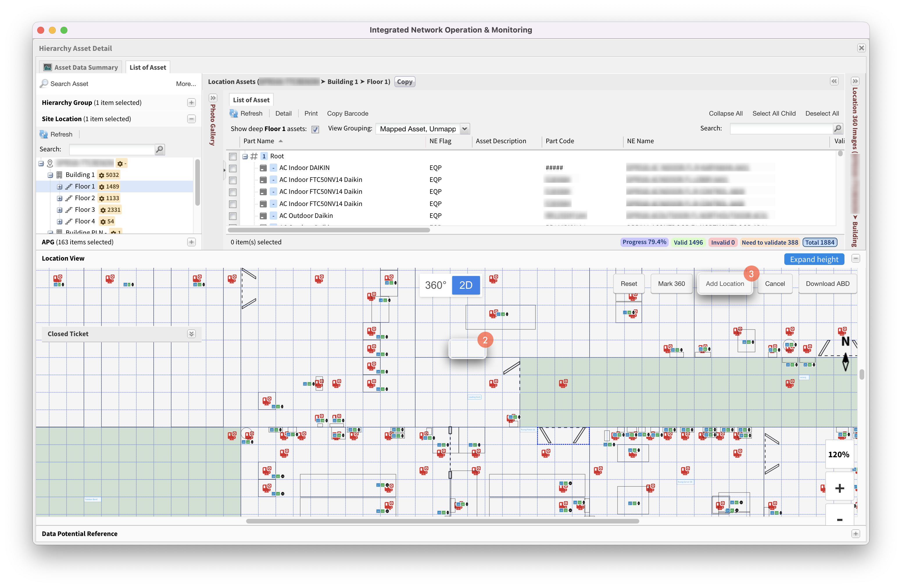The height and width of the screenshot is (588, 902).
Task: Check the AC Outdoor Daikin row checkbox
Action: click(x=233, y=216)
